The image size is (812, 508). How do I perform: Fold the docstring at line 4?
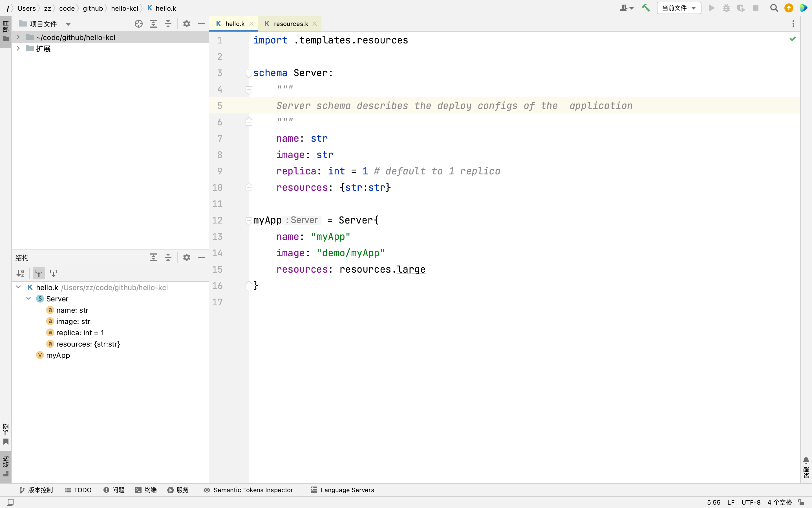[x=249, y=89]
